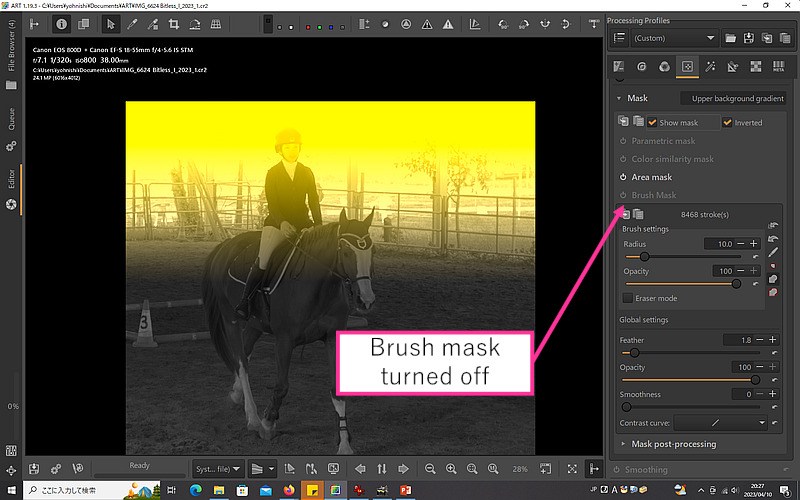Uncheck the Show mask checkbox

[653, 123]
